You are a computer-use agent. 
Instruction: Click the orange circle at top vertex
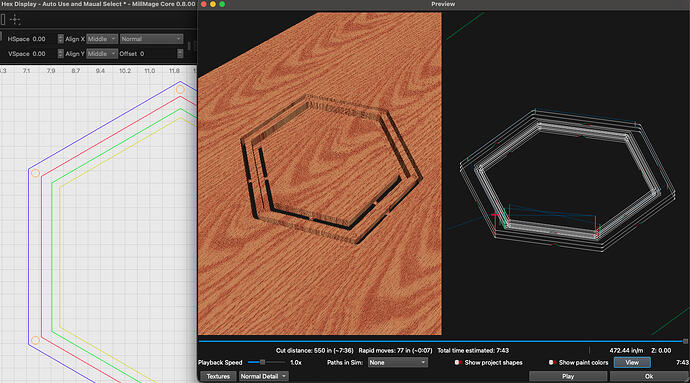tap(180, 89)
